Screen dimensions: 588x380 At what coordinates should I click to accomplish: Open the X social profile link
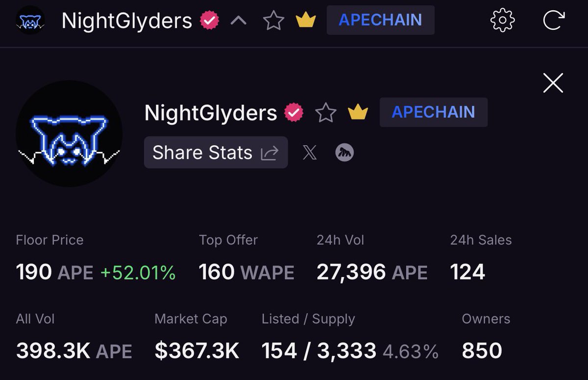310,153
